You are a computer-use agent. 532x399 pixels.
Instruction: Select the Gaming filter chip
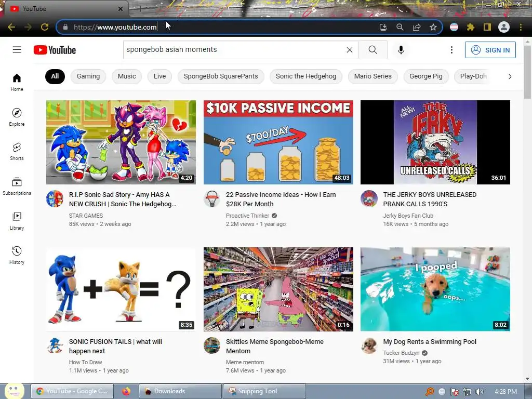[x=88, y=76]
